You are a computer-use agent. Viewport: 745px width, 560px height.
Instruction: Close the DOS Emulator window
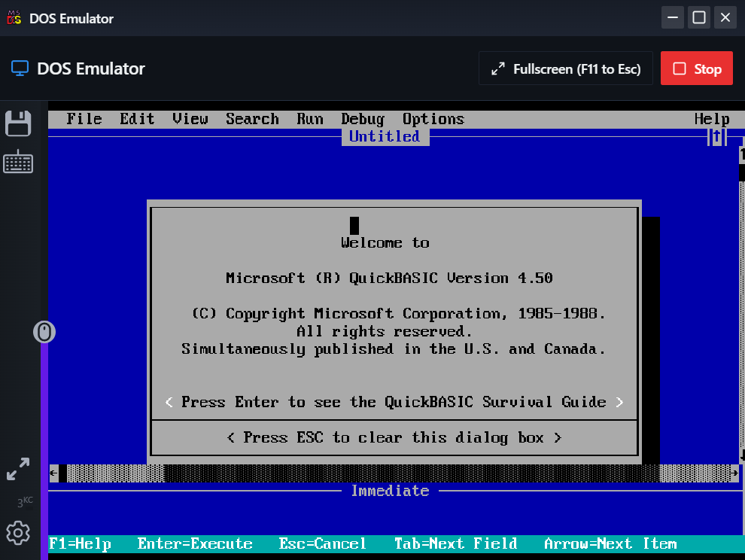pyautogui.click(x=725, y=17)
